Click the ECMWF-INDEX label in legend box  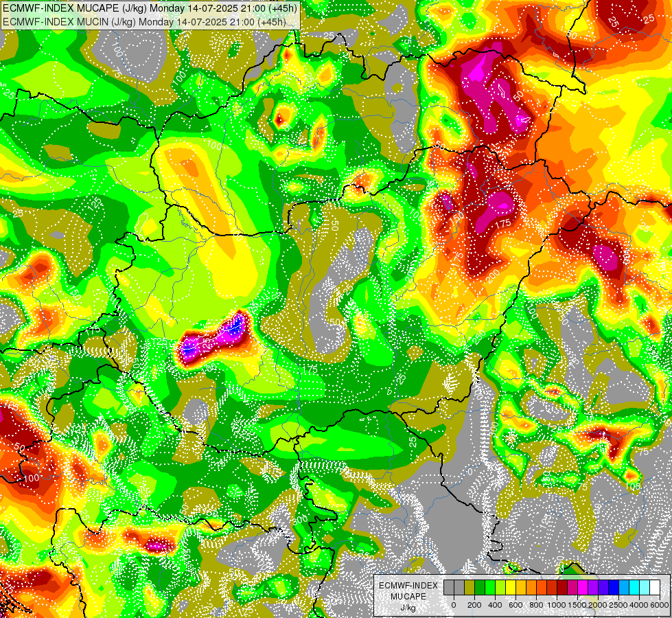408,586
